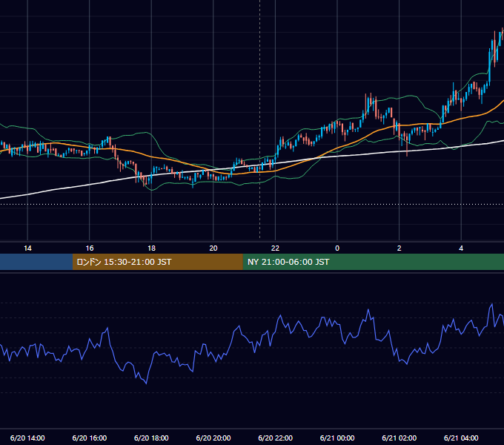Click hour label 16 on the price chart axis

[90, 248]
